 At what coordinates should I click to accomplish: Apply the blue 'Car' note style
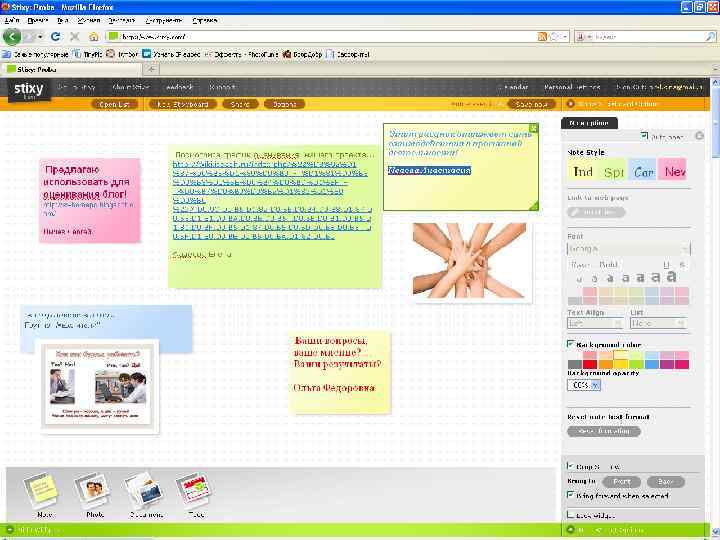[x=642, y=171]
